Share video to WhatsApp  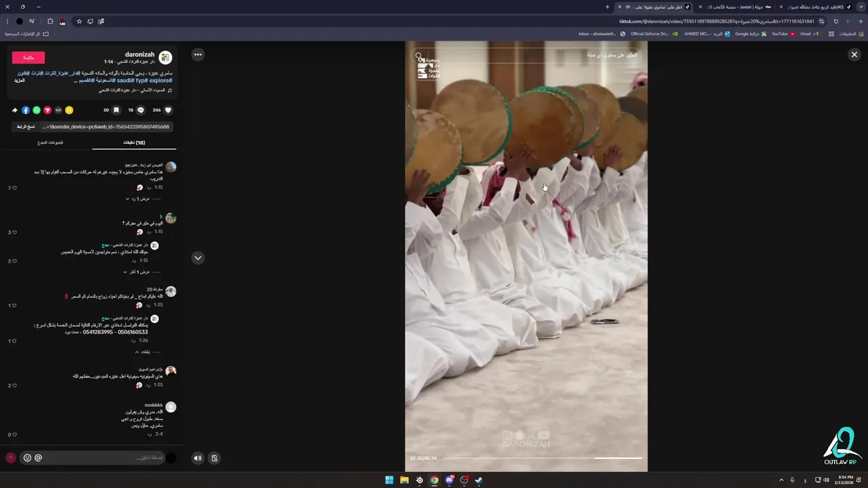(x=37, y=110)
